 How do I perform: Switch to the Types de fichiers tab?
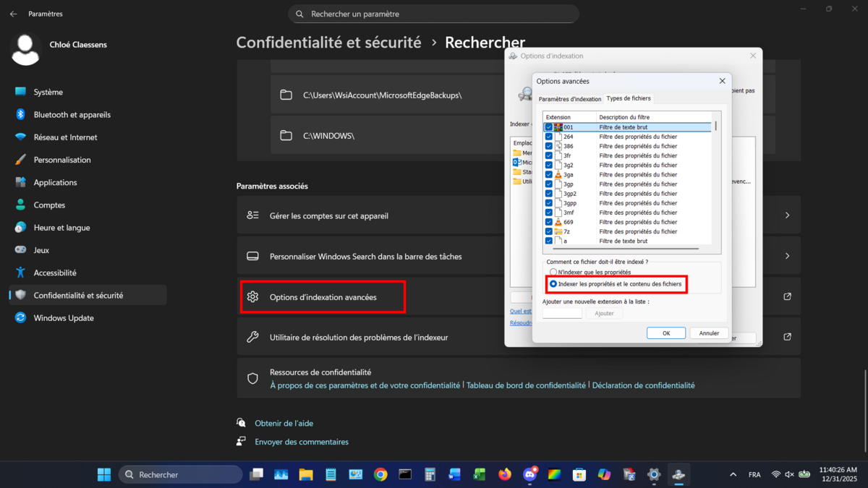(628, 98)
